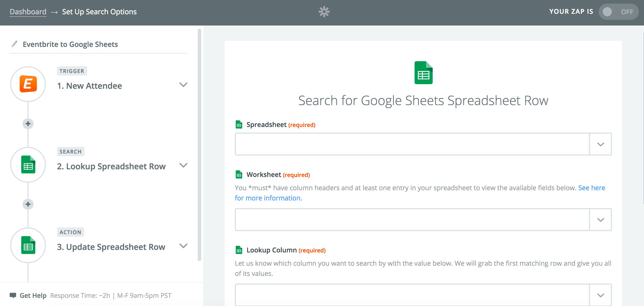Open the Worksheet dropdown arrow
This screenshot has height=306, width=644.
[x=600, y=220]
